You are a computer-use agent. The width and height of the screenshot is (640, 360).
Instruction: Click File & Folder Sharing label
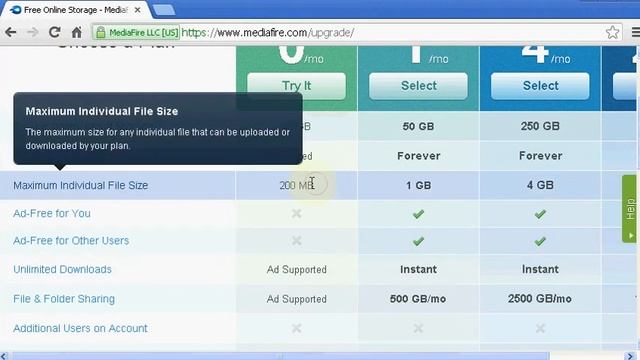pyautogui.click(x=64, y=299)
